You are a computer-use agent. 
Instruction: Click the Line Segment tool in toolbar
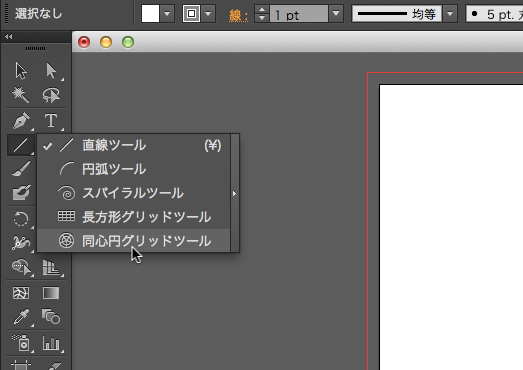coord(21,145)
